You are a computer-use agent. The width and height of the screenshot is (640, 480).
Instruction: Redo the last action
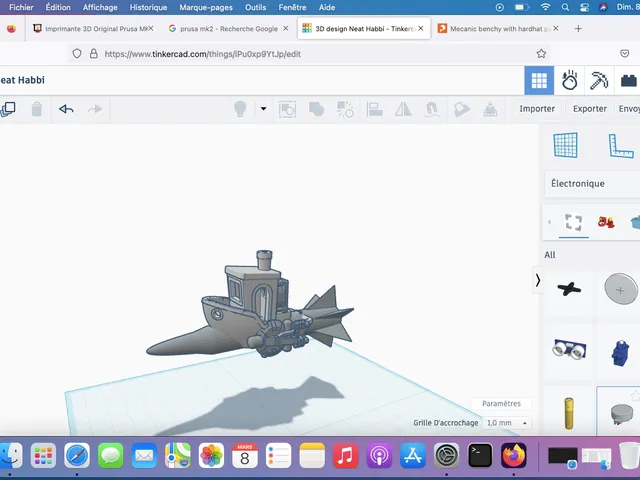point(95,109)
